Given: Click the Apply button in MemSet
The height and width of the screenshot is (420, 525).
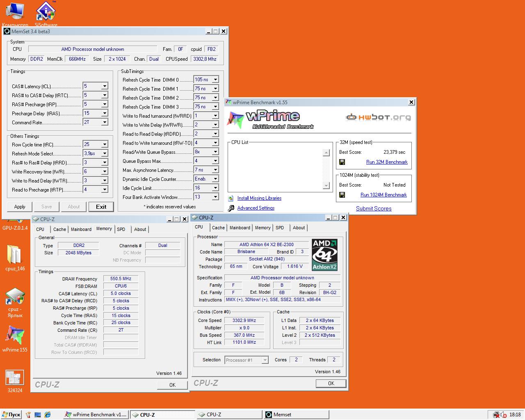Looking at the screenshot, I should click(20, 207).
